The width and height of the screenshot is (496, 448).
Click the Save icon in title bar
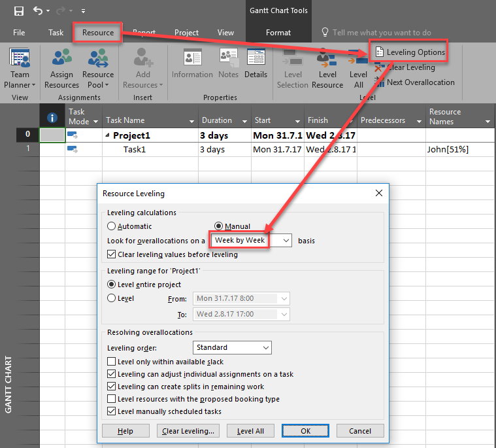19,11
